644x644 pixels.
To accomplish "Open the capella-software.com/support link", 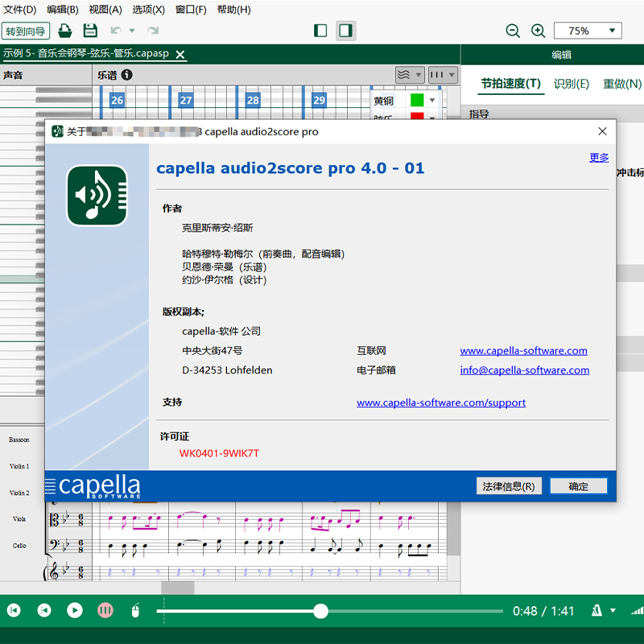I will coord(440,402).
